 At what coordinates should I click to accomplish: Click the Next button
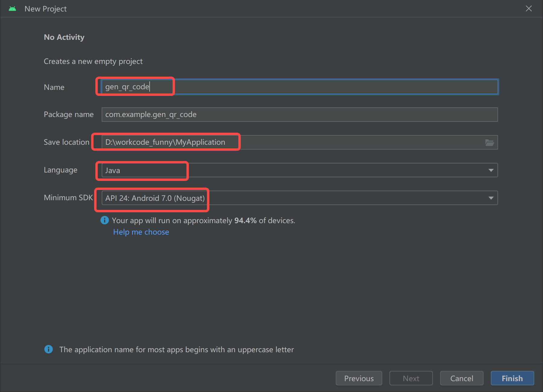pos(411,378)
